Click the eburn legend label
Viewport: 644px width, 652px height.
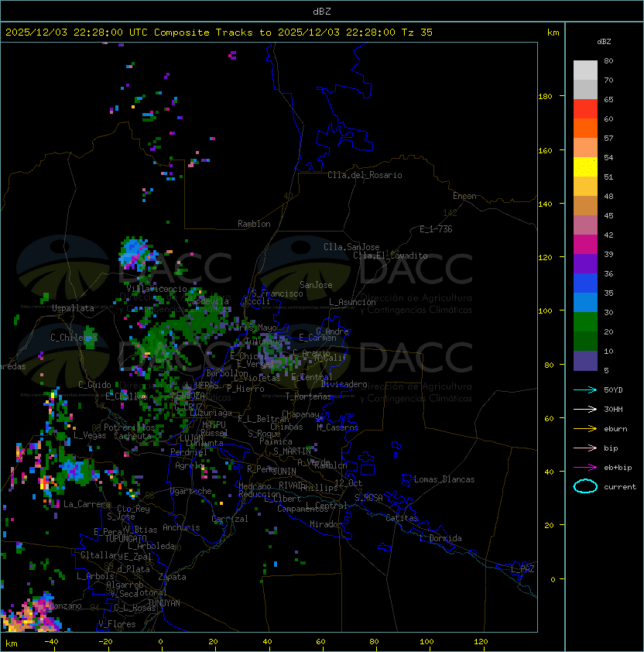pos(615,429)
